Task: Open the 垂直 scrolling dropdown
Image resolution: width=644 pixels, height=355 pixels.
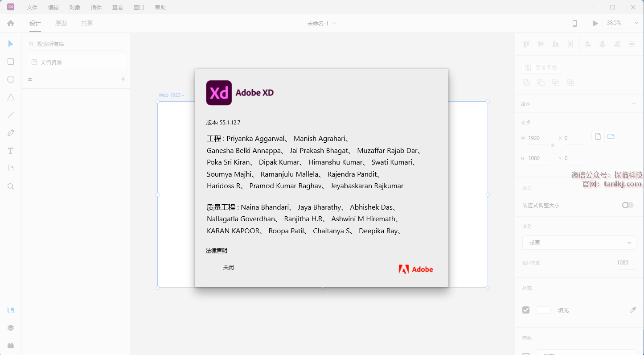Action: [579, 243]
